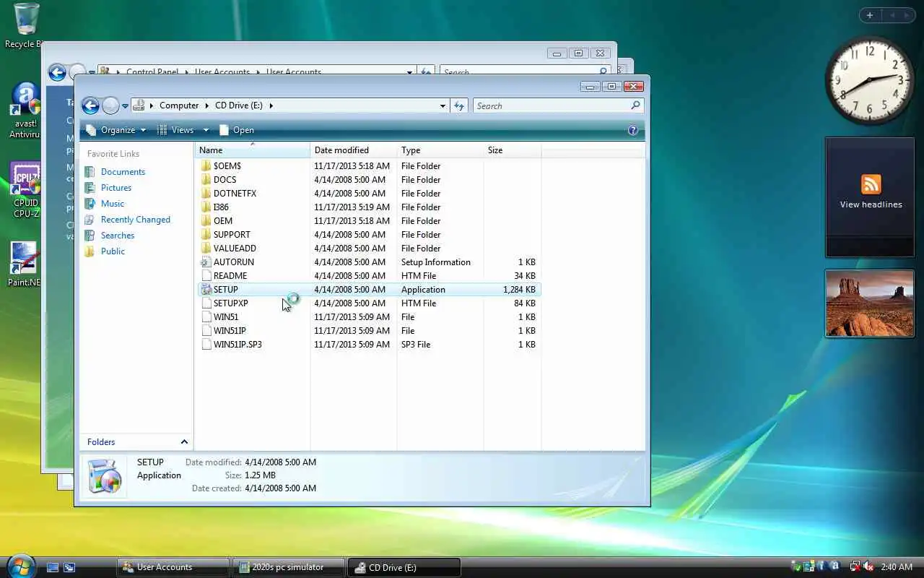The height and width of the screenshot is (578, 924).
Task: Click CD Drive (E:) in the address breadcrumb
Action: pos(239,105)
